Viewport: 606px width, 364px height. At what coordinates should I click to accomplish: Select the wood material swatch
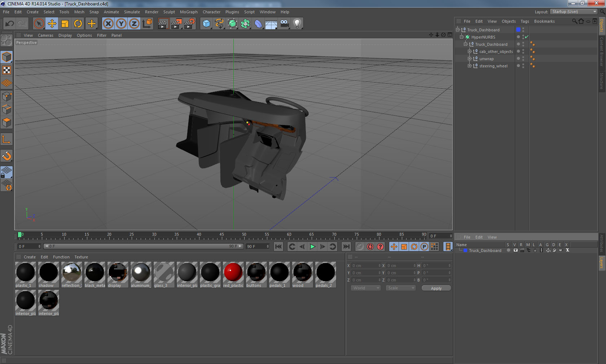click(x=302, y=275)
